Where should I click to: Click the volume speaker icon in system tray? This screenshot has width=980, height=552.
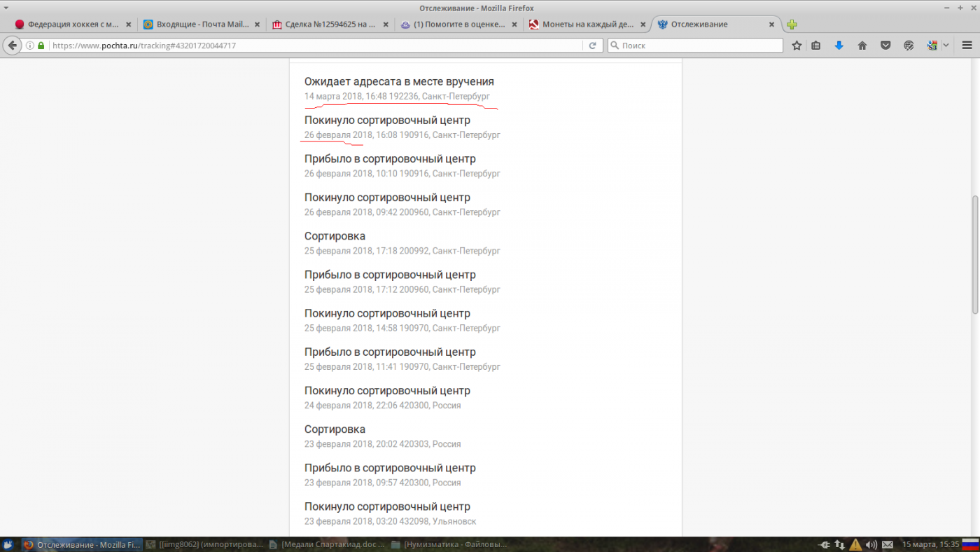pos(871,544)
